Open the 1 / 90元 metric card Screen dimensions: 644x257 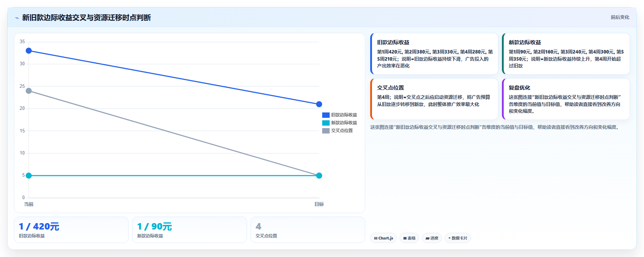click(x=190, y=230)
